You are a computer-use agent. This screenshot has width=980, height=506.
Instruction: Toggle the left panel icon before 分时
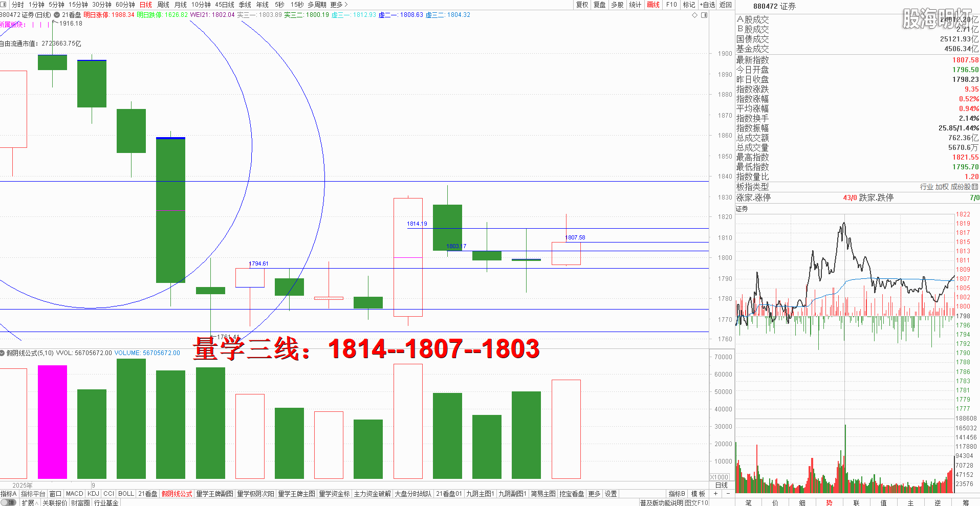tap(4, 5)
